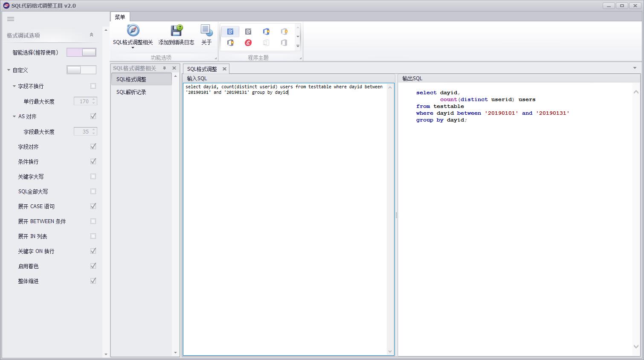644x360 pixels.
Task: Open the 关于 about icon
Action: point(206,30)
